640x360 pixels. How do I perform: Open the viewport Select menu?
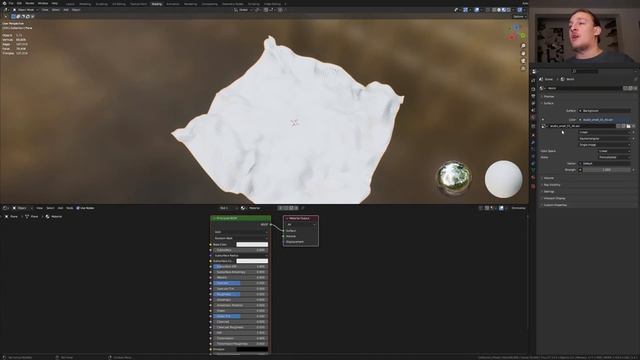coord(56,10)
